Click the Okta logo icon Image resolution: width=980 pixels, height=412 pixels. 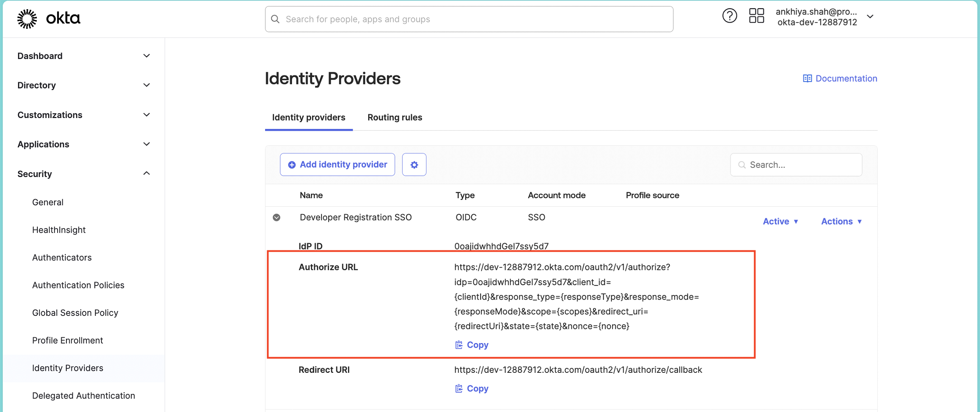pyautogui.click(x=26, y=18)
